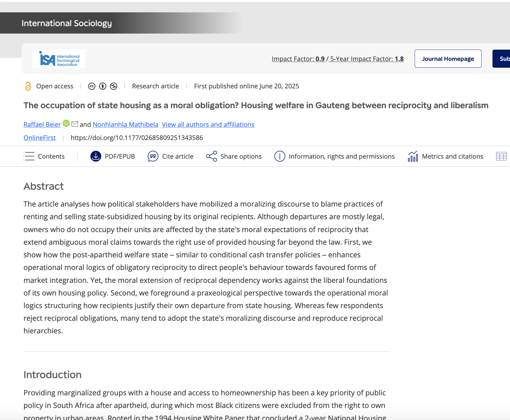Click the Metrics bar chart icon
510x420 pixels.
(x=413, y=156)
